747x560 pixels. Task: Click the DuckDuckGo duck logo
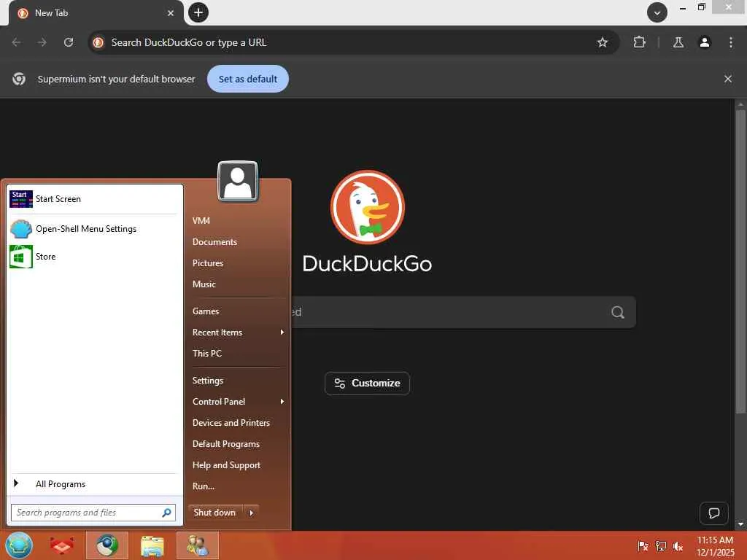point(368,207)
